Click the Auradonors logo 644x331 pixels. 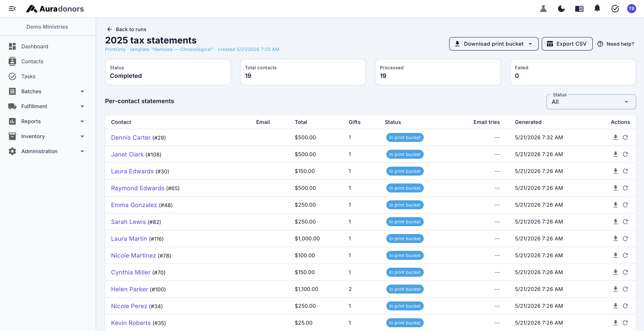point(55,9)
